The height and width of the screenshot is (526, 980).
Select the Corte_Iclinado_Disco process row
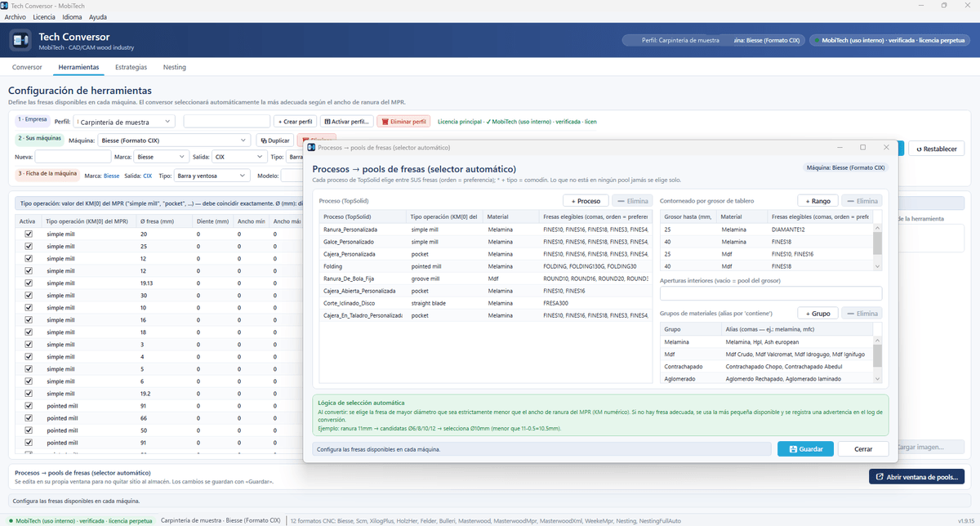(488, 303)
